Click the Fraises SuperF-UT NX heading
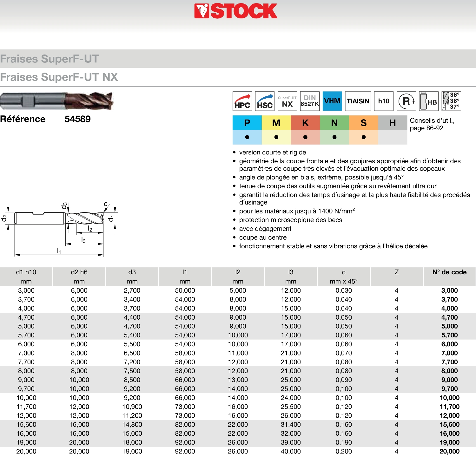476x462 pixels. pyautogui.click(x=59, y=77)
